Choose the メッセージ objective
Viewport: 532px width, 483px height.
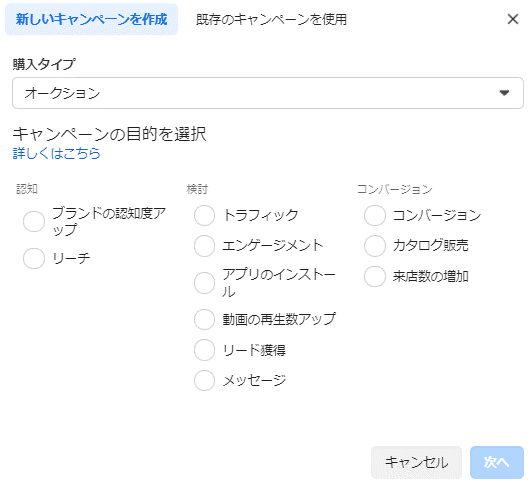pos(204,380)
